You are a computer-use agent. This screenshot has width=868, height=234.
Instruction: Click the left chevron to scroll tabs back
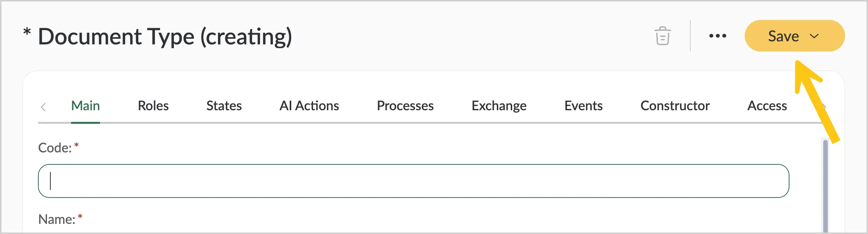point(43,107)
